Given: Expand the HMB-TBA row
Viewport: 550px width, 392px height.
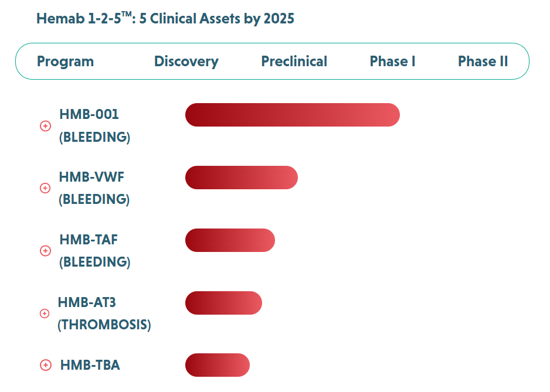Looking at the screenshot, I should tap(45, 365).
